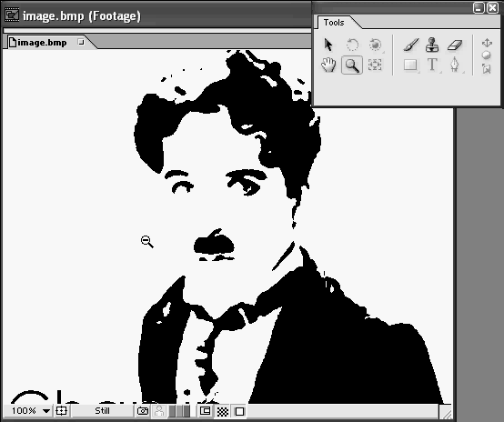The image size is (504, 422).
Task: Choose the Pen tool
Action: (455, 65)
